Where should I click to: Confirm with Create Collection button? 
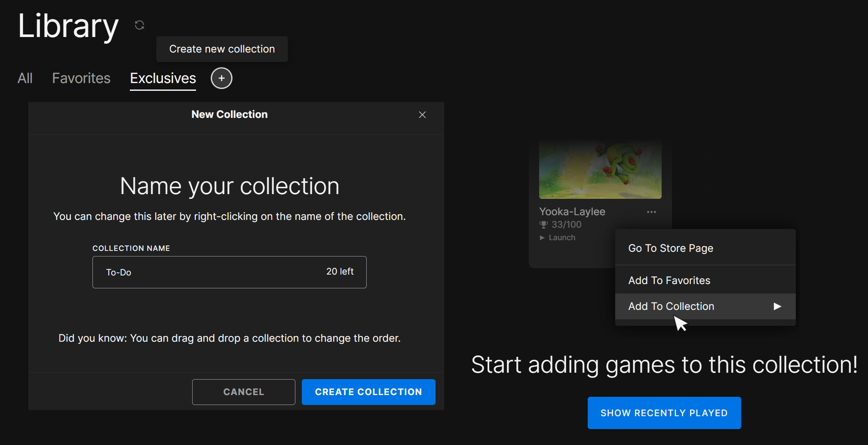(x=368, y=392)
